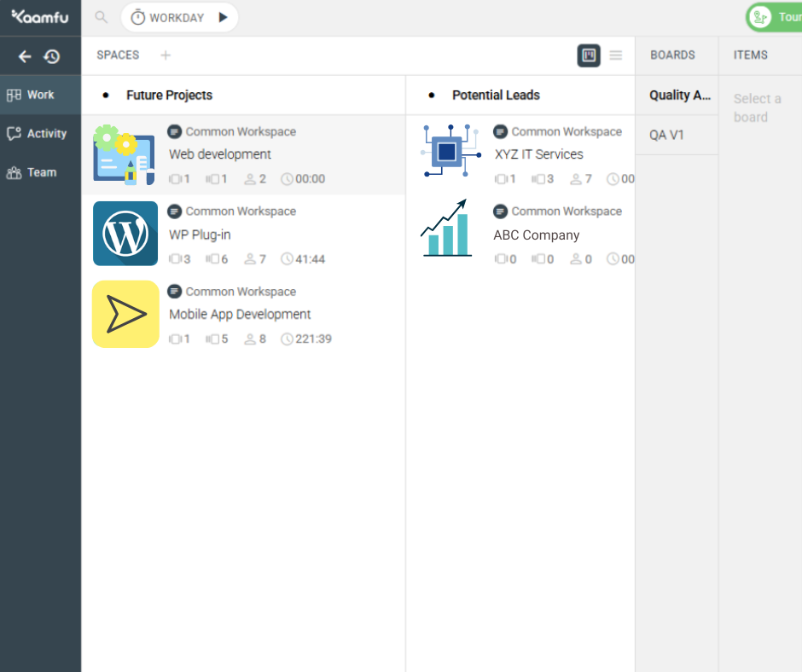Click the back arrow in sidebar
Viewport: 802px width, 672px height.
[25, 56]
